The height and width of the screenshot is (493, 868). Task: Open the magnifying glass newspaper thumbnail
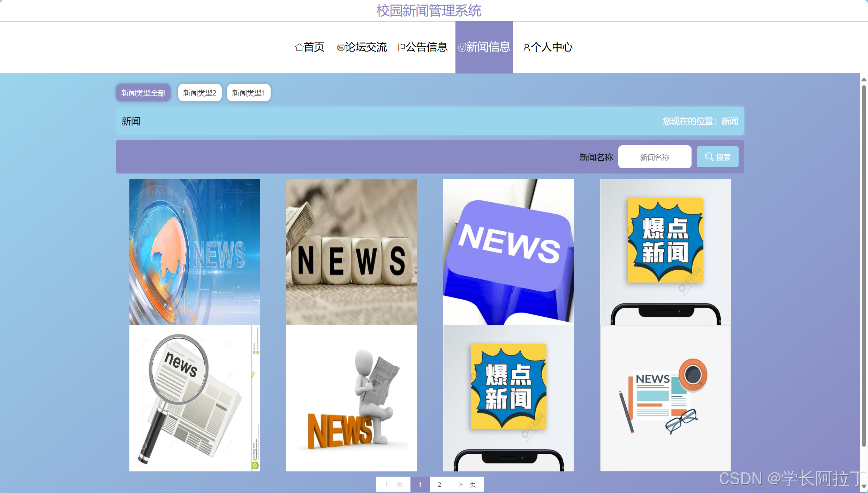coord(195,398)
